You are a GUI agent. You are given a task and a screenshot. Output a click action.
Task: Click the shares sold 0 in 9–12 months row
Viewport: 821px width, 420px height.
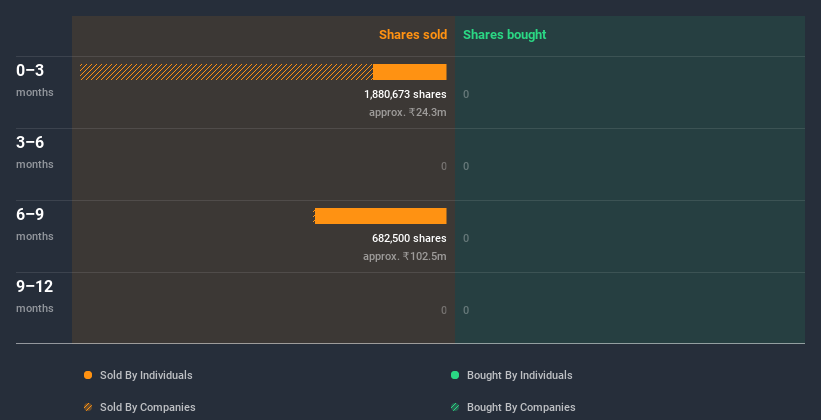pos(444,311)
